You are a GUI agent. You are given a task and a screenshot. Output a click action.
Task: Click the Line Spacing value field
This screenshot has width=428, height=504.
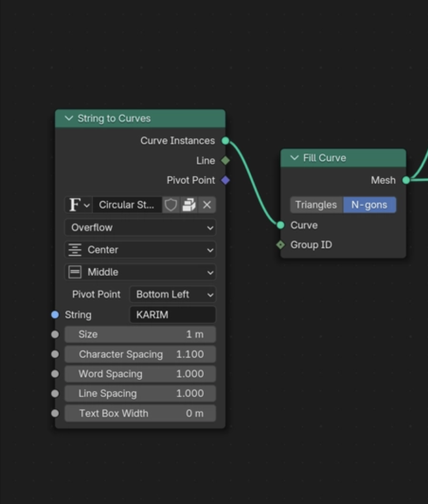pyautogui.click(x=140, y=393)
